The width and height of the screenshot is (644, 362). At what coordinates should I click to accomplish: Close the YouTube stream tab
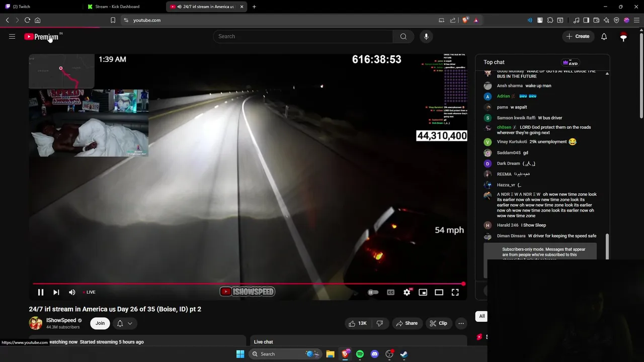tap(242, 7)
